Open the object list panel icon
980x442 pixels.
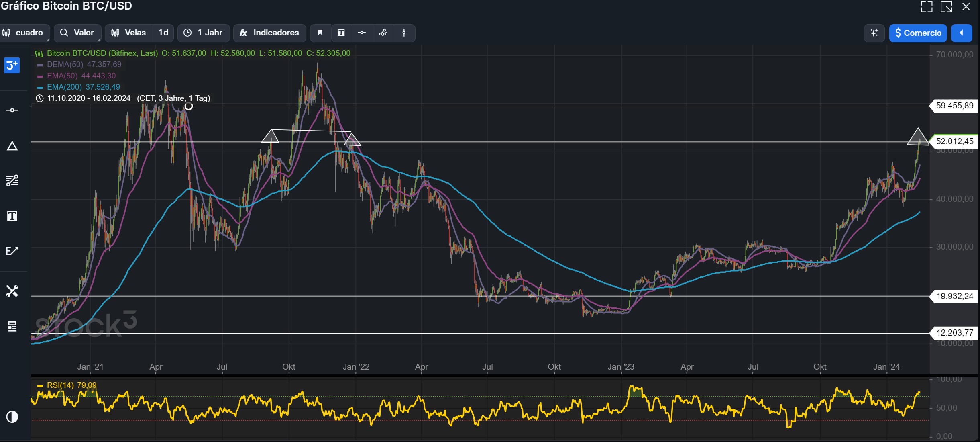click(12, 326)
